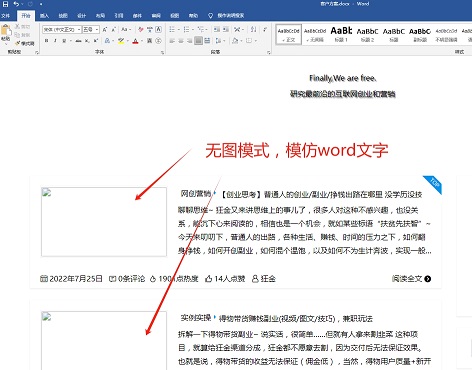
Task: Open the Change Case Aa dropdown
Action: point(126,29)
